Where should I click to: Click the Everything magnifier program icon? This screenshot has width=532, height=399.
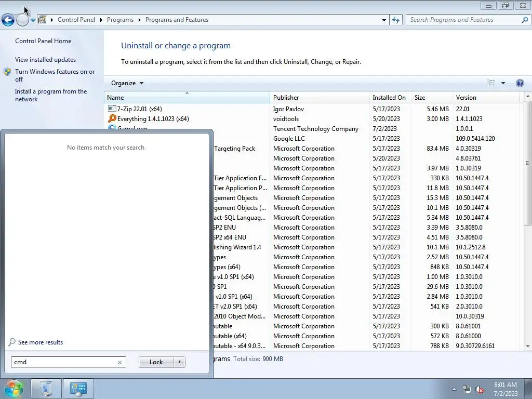[112, 118]
